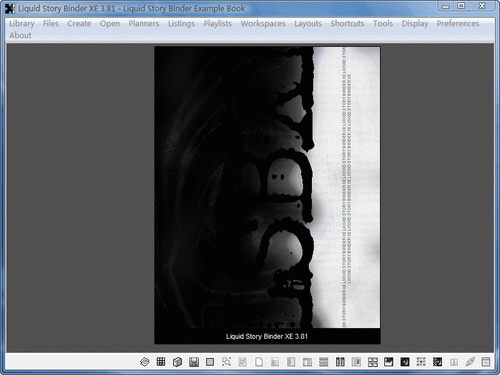The width and height of the screenshot is (500, 375).
Task: Open the Library menu
Action: click(22, 23)
